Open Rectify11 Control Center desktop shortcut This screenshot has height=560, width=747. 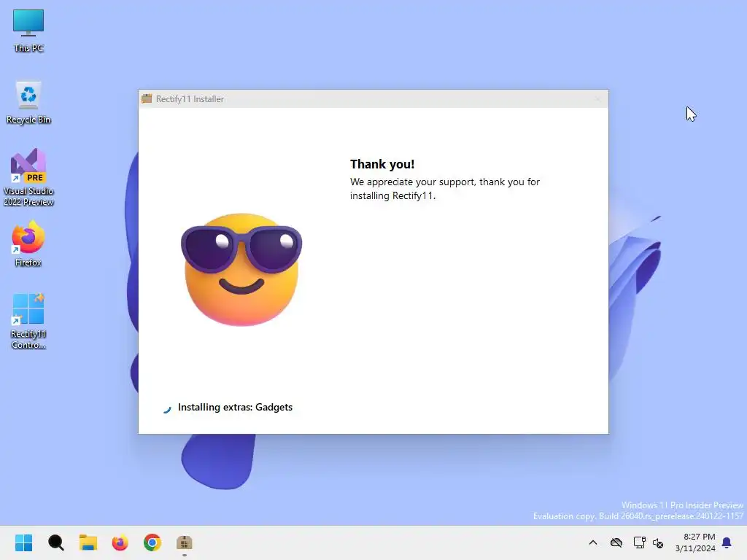pyautogui.click(x=28, y=321)
